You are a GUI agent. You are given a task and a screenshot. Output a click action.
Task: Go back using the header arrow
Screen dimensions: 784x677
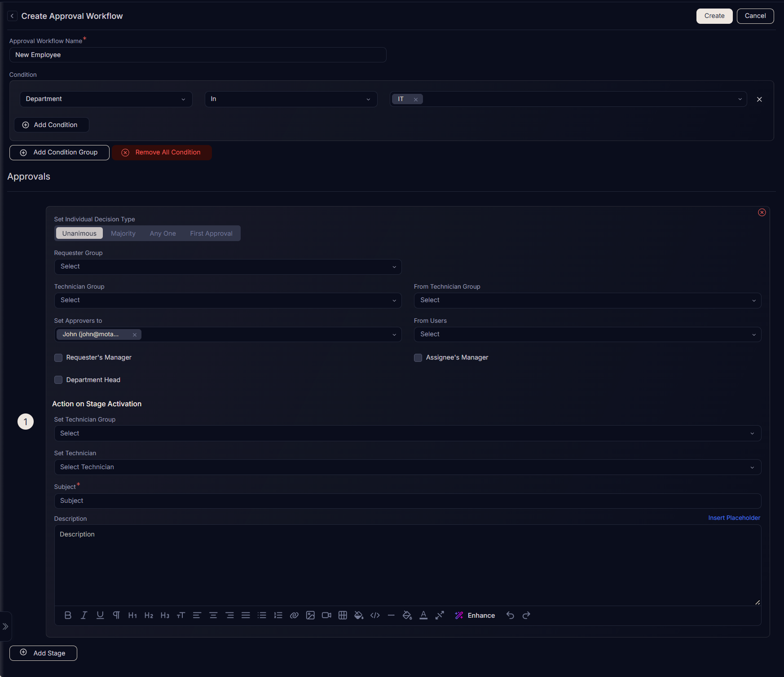pos(12,16)
